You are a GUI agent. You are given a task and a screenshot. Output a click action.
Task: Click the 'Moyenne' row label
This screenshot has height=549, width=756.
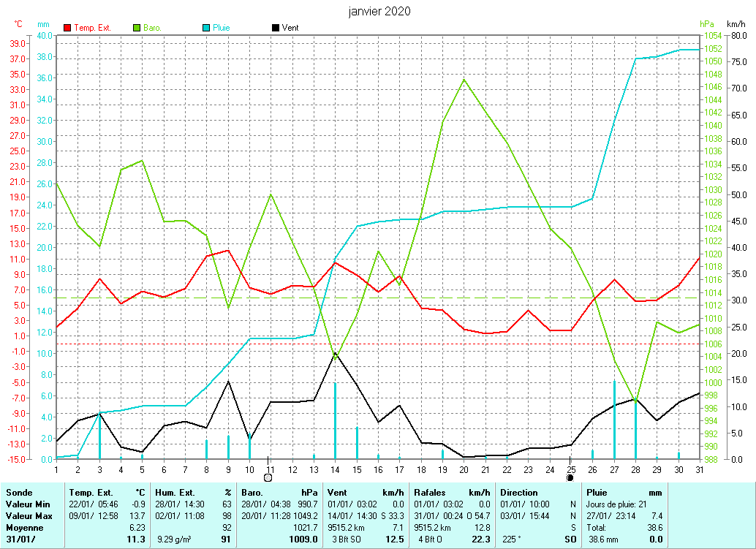[x=23, y=527]
